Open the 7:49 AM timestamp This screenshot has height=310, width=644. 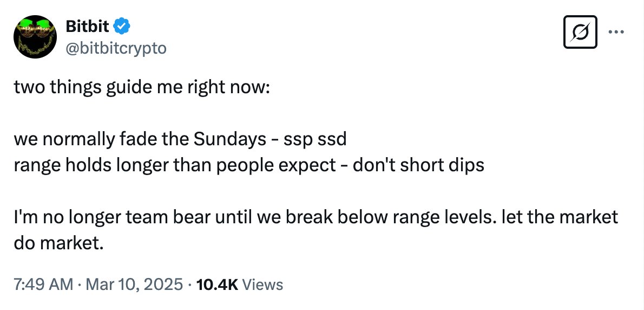pos(43,284)
